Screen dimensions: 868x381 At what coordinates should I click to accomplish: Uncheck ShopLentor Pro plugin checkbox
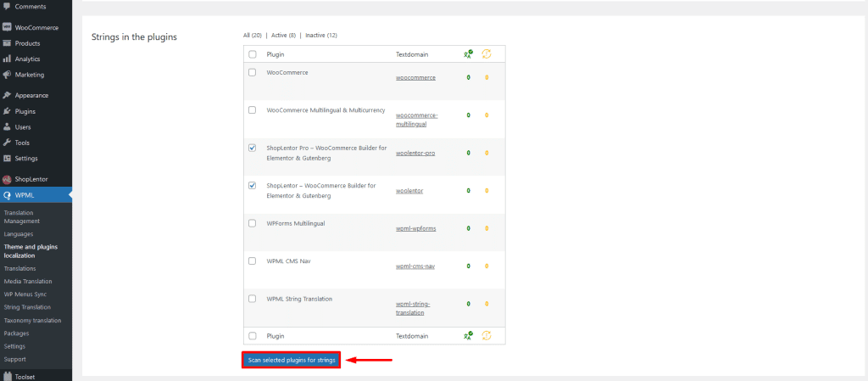point(253,148)
